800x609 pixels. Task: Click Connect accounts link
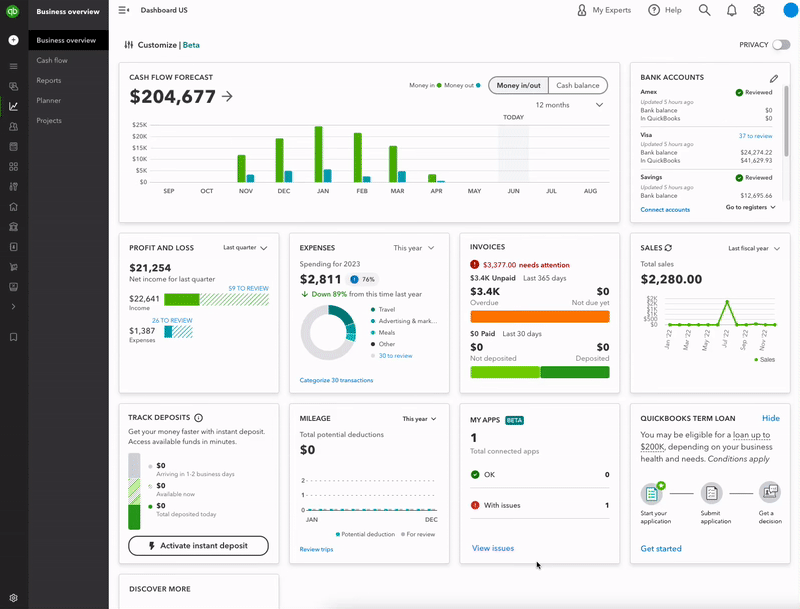click(x=665, y=210)
